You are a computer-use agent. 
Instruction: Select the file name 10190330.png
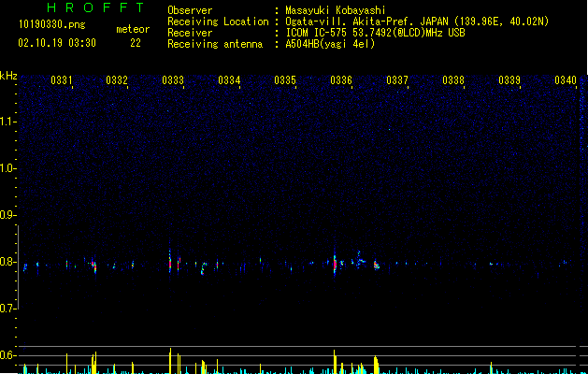tap(52, 24)
